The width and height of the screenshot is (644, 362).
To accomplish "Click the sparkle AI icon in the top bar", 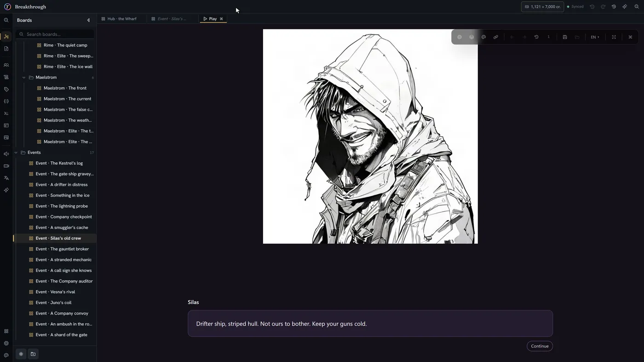I will point(625,7).
